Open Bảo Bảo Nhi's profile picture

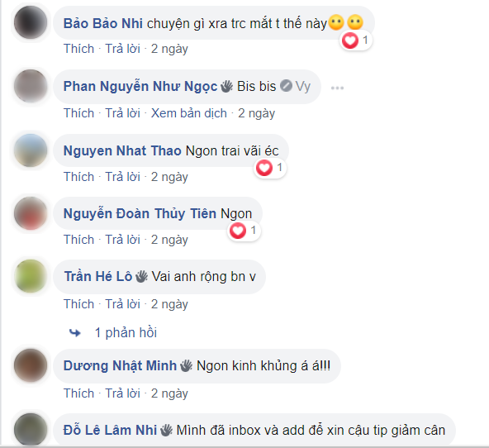pyautogui.click(x=31, y=22)
